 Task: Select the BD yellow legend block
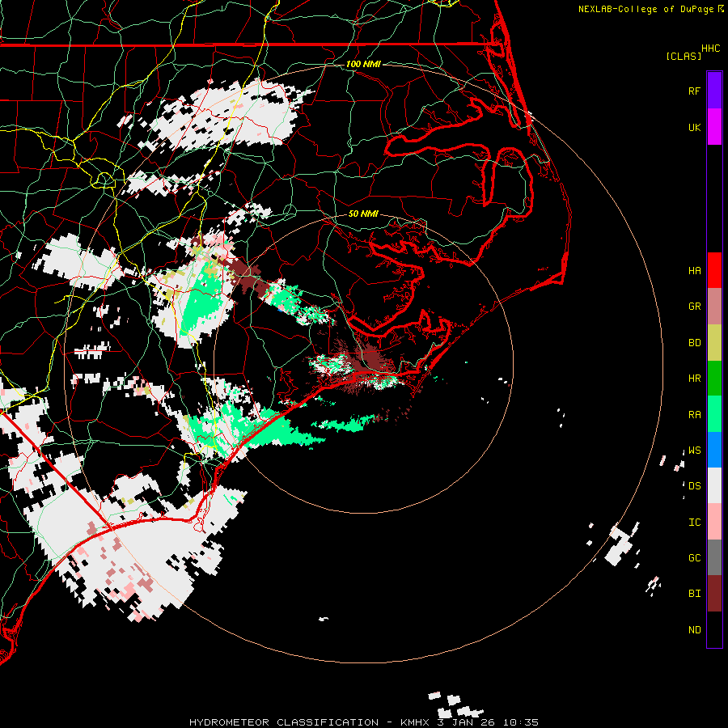click(x=714, y=343)
